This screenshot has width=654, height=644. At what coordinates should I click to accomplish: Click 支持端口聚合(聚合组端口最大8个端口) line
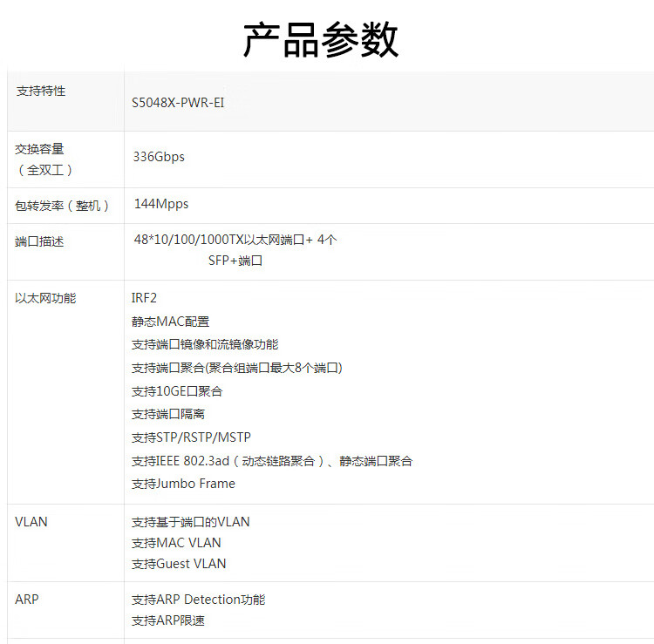tap(237, 368)
